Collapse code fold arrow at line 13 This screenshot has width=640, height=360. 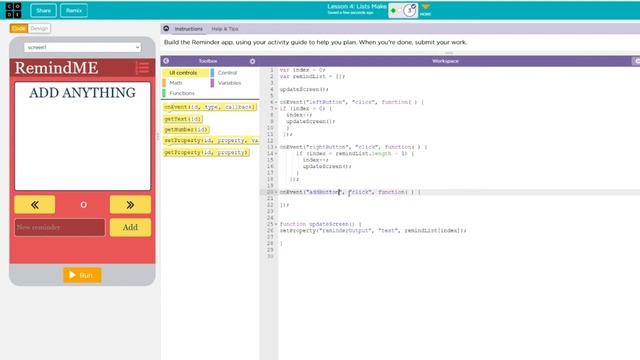coord(276,147)
